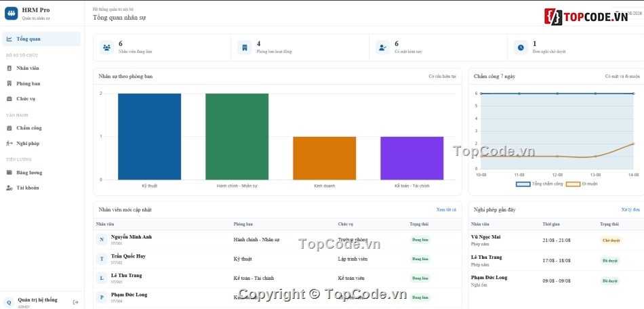Click Đã duyệt badge for Phạm Đức Long leave
This screenshot has width=644, height=309.
[x=610, y=281]
